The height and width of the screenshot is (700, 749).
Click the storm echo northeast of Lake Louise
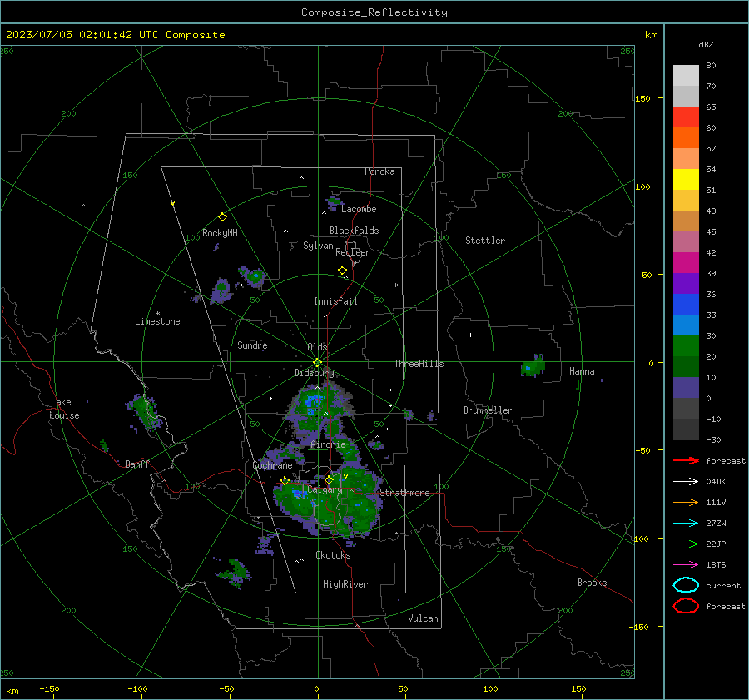coord(145,412)
